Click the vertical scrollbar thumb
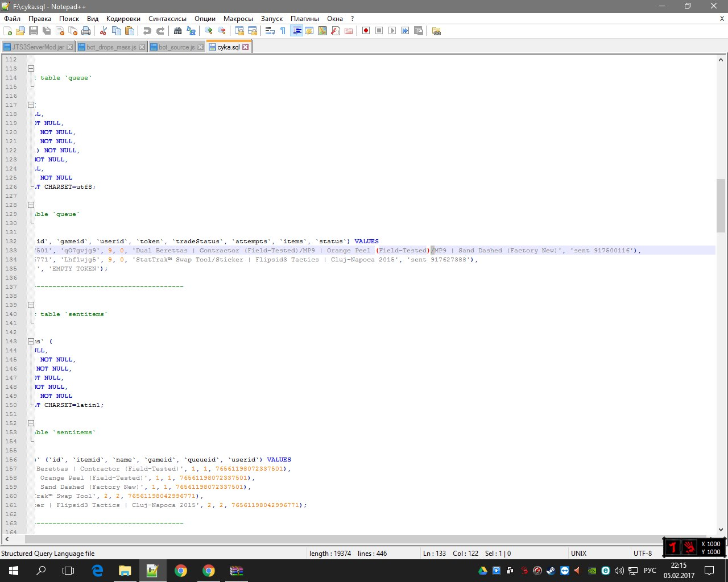This screenshot has width=728, height=582. coord(721,206)
